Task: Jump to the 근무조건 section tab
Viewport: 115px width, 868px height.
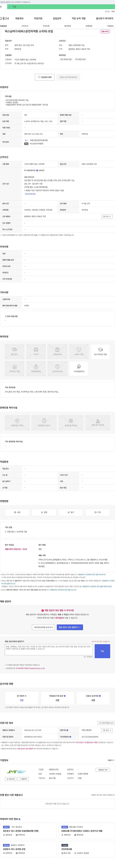Action: [x=25, y=26]
